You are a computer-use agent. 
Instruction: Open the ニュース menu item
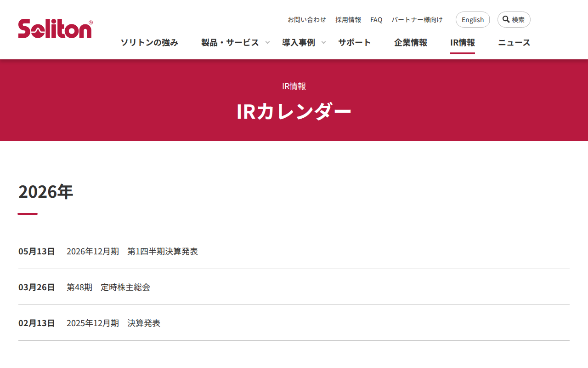(514, 42)
